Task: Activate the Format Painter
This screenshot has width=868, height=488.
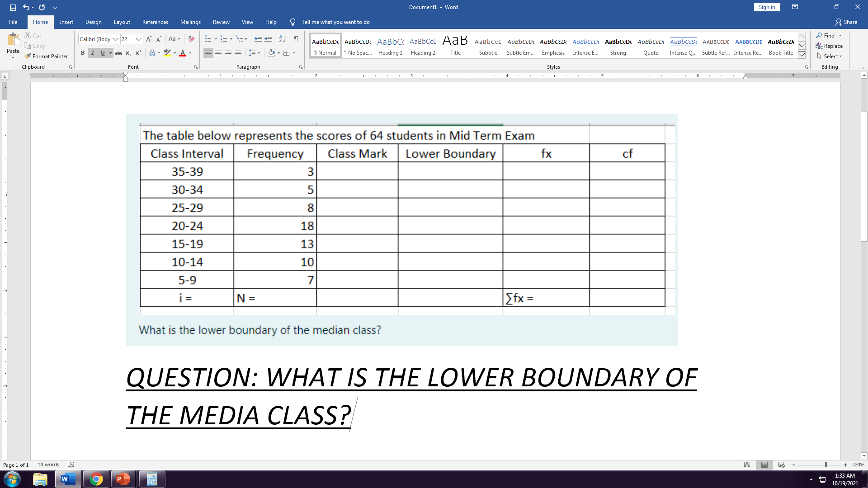Action: click(47, 56)
